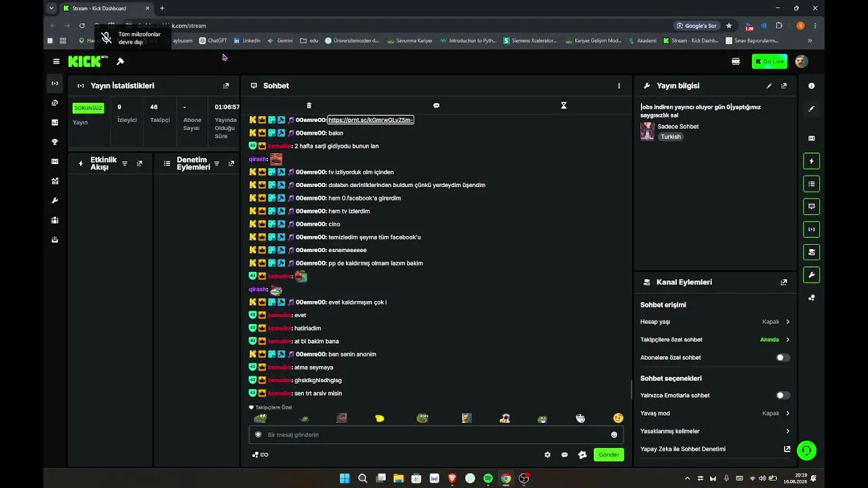Edit stream info with the pencil icon
The image size is (868, 488).
coord(769,86)
